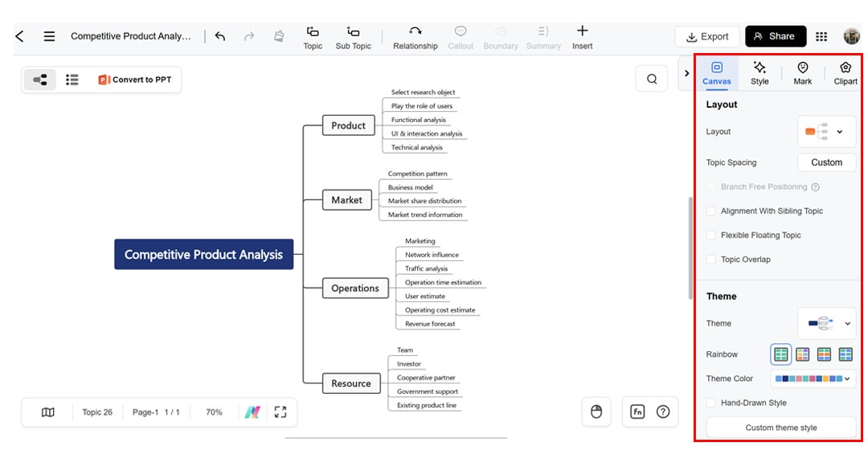Click the mind map view icon
The width and height of the screenshot is (868, 467).
39,79
